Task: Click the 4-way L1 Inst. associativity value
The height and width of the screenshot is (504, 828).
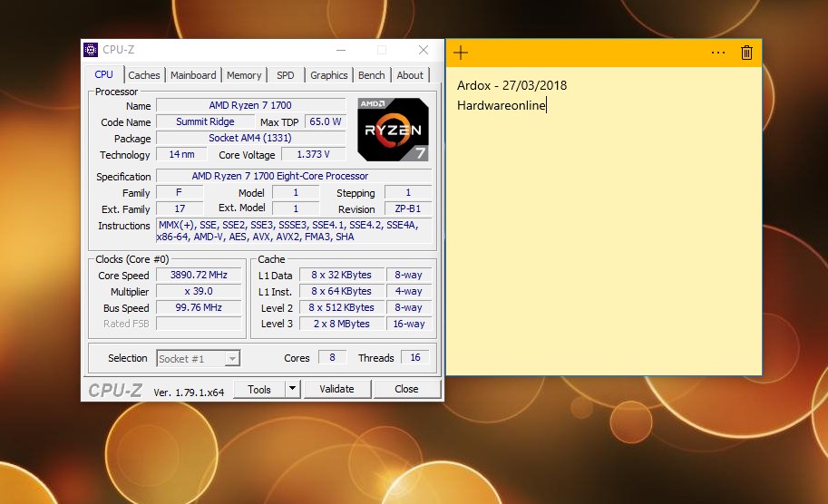Action: [x=409, y=291]
